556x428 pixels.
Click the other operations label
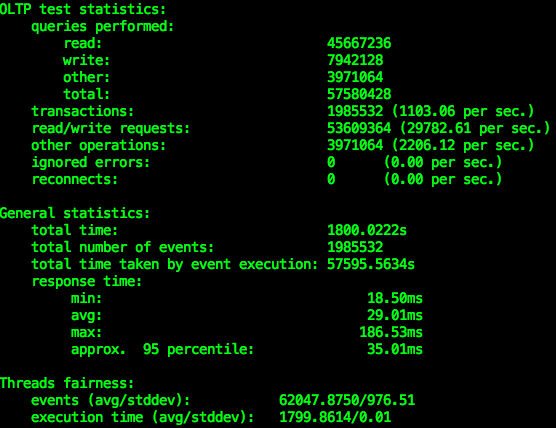coord(99,145)
